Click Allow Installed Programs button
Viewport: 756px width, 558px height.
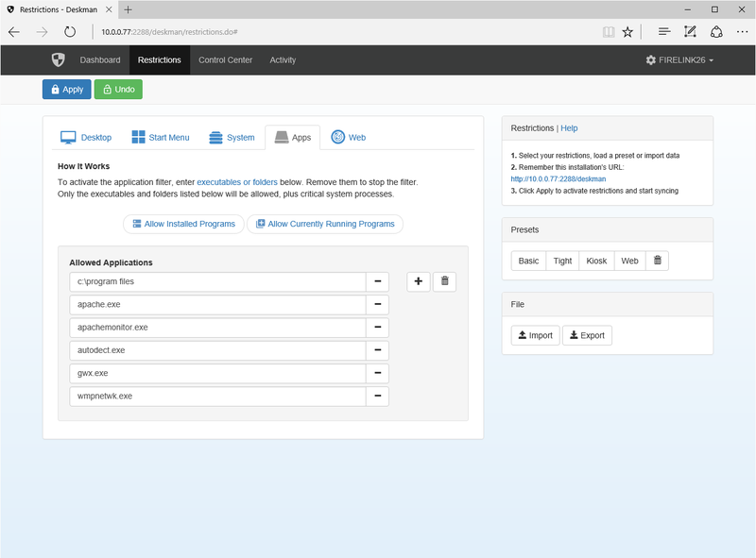point(183,224)
